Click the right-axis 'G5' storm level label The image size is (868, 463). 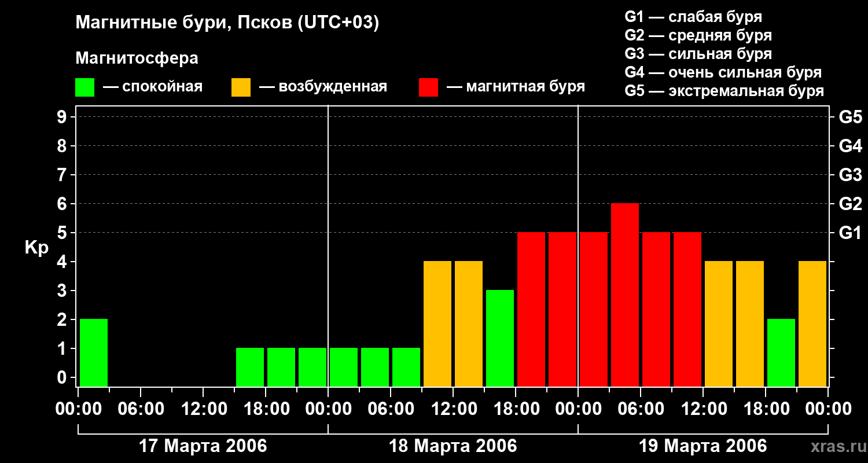(x=850, y=117)
